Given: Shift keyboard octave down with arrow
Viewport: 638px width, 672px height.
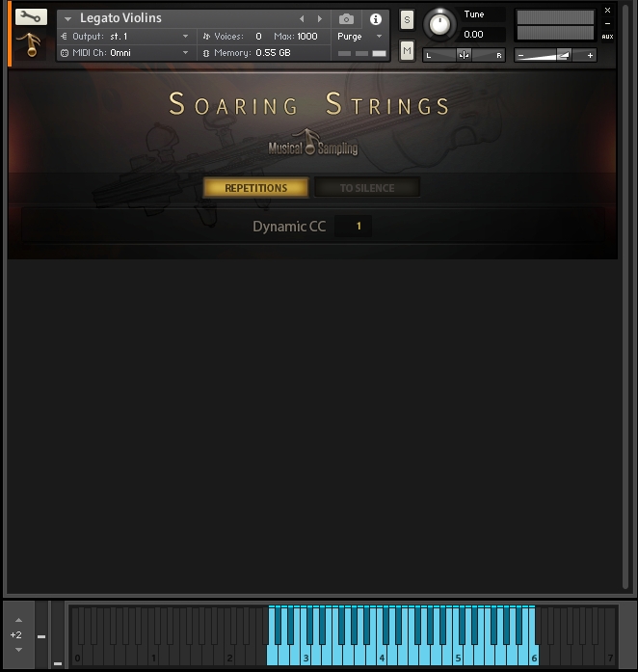Looking at the screenshot, I should pos(18,650).
